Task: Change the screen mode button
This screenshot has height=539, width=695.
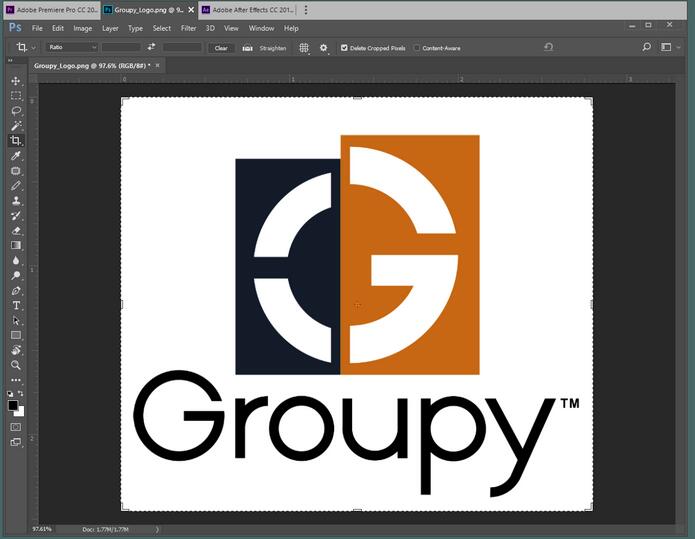Action: 16,442
